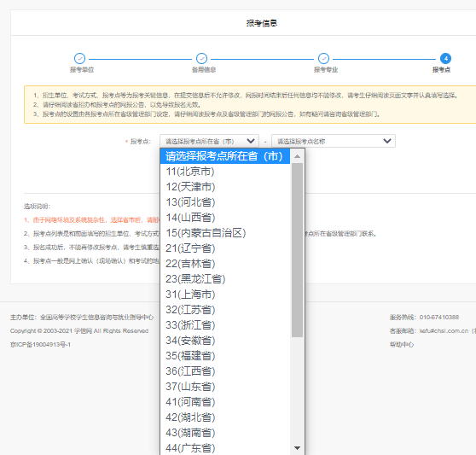Viewport: 476px width, 455px height.
Task: Click the 报考单位 step checkmark icon
Action: coord(79,58)
